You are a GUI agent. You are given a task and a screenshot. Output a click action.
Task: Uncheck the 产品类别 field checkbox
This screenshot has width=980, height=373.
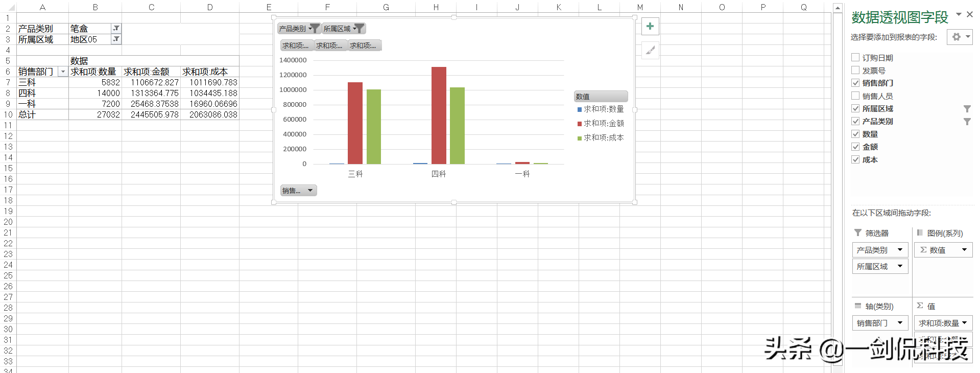click(x=855, y=121)
